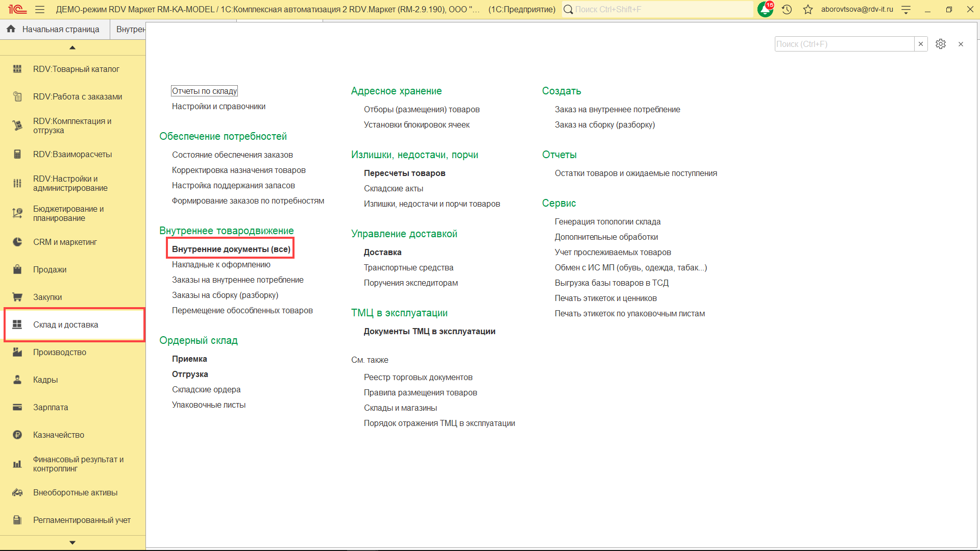
Task: Open the notifications bell icon
Action: 765,10
